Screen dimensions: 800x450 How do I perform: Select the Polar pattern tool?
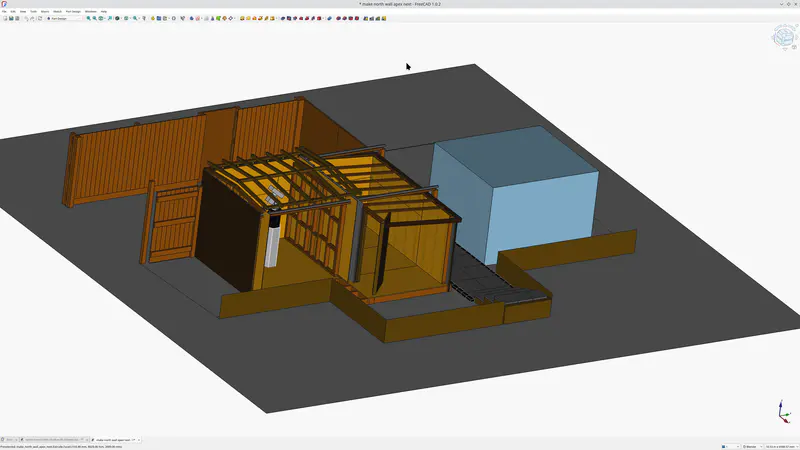click(x=378, y=18)
